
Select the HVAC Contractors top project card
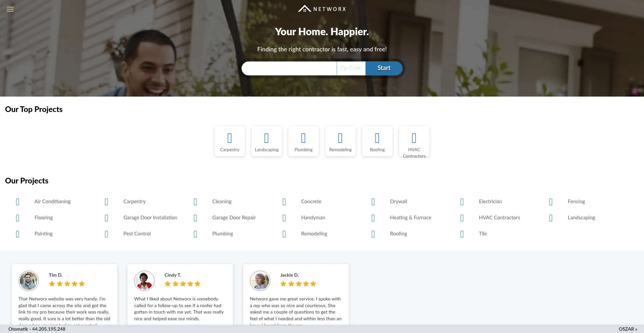pos(414,142)
